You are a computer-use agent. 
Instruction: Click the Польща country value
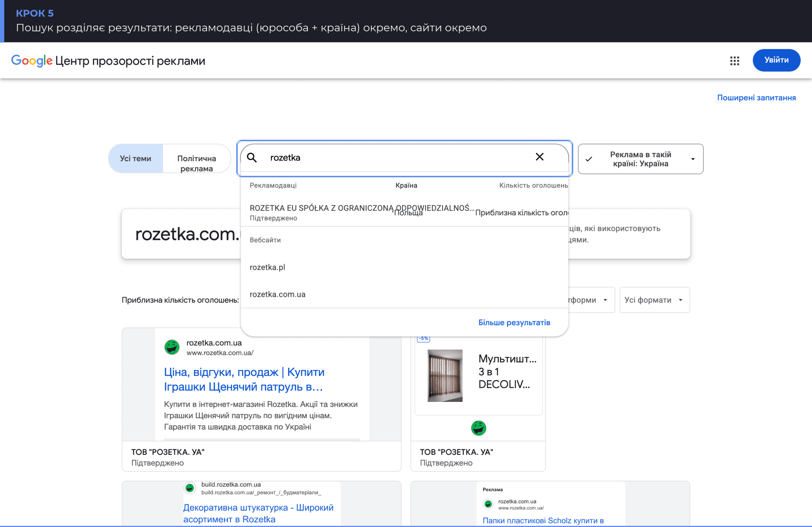tap(408, 213)
